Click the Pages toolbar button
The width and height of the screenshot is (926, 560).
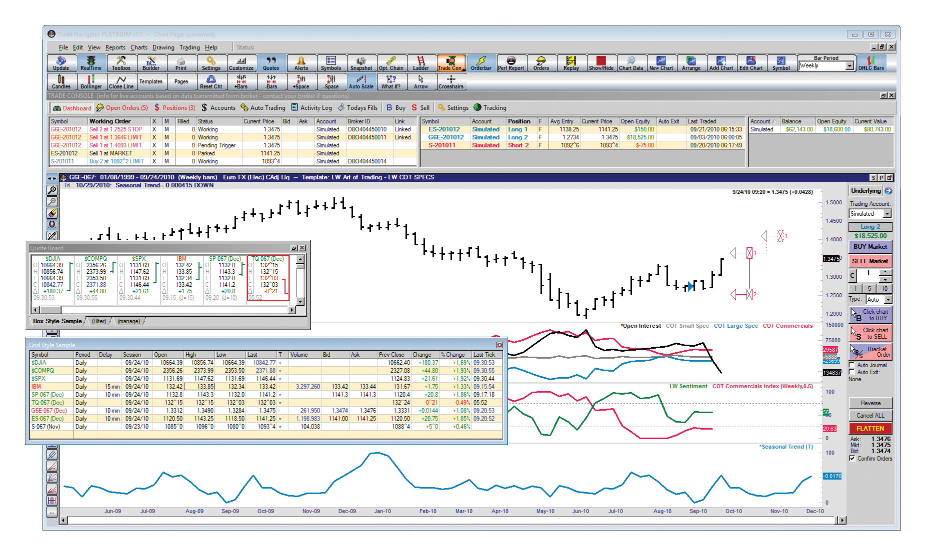click(x=181, y=82)
